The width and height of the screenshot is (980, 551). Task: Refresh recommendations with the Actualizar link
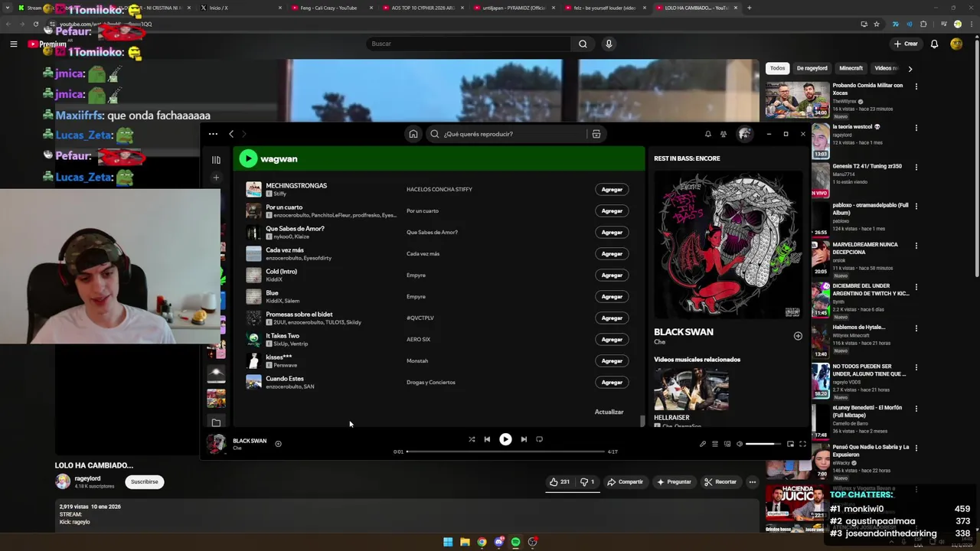coord(609,412)
